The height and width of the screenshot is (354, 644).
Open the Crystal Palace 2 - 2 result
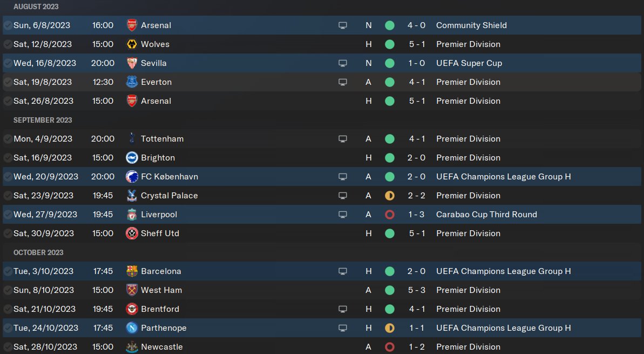[x=417, y=196]
